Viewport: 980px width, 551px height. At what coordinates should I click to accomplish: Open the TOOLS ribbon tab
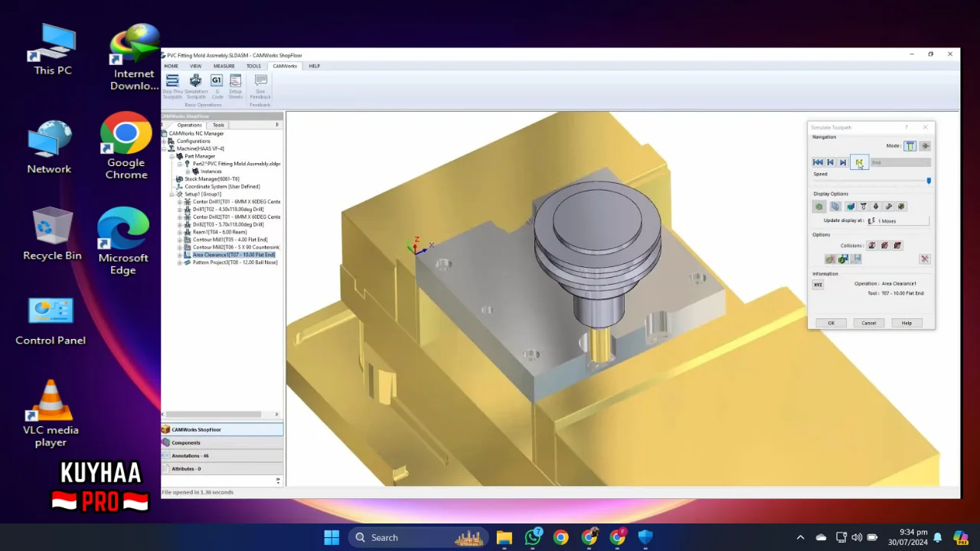(253, 66)
